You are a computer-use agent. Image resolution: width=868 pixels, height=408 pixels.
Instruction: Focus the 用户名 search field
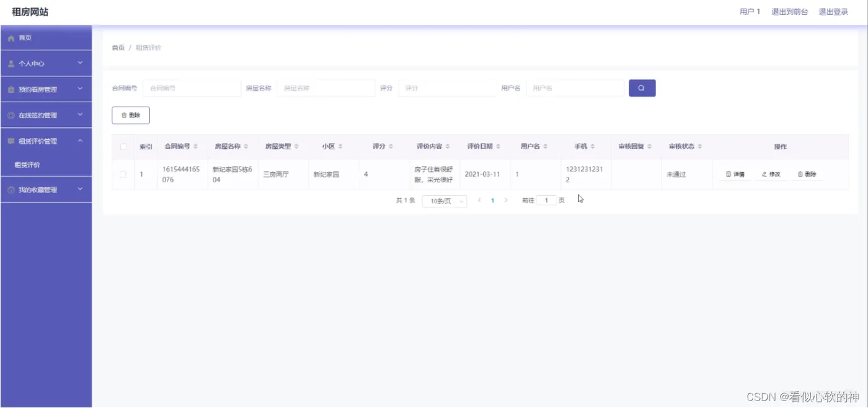pyautogui.click(x=575, y=88)
